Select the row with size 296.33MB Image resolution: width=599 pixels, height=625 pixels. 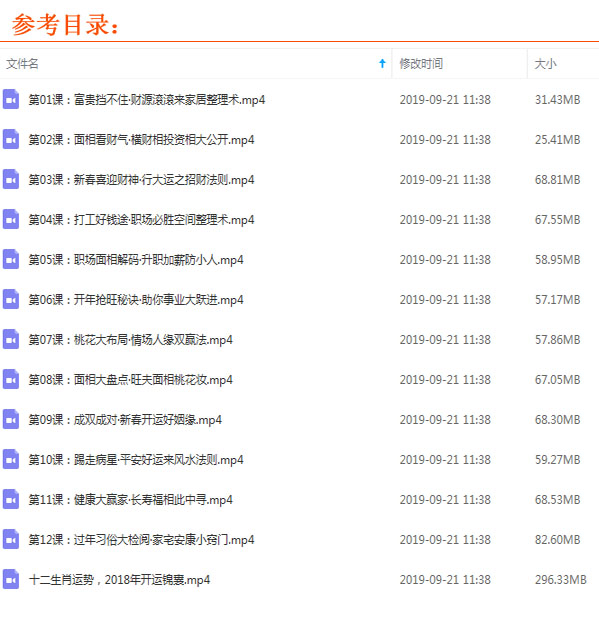pyautogui.click(x=299, y=580)
